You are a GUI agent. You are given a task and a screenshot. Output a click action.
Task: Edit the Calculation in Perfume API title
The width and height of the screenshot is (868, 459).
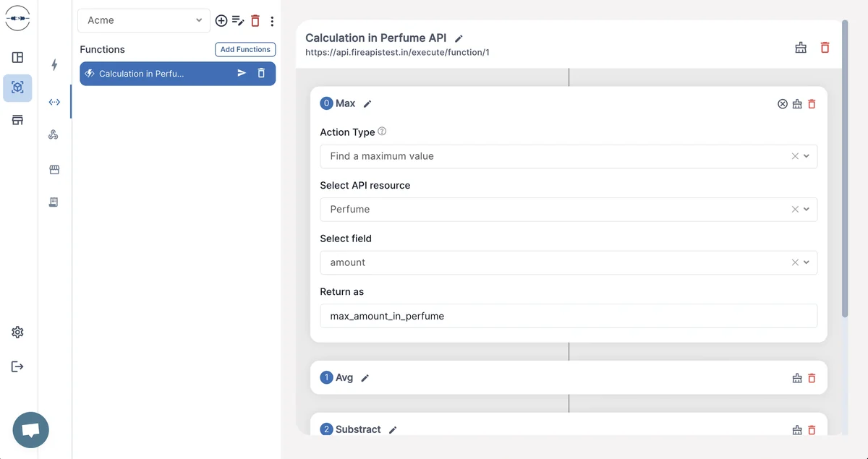point(459,38)
